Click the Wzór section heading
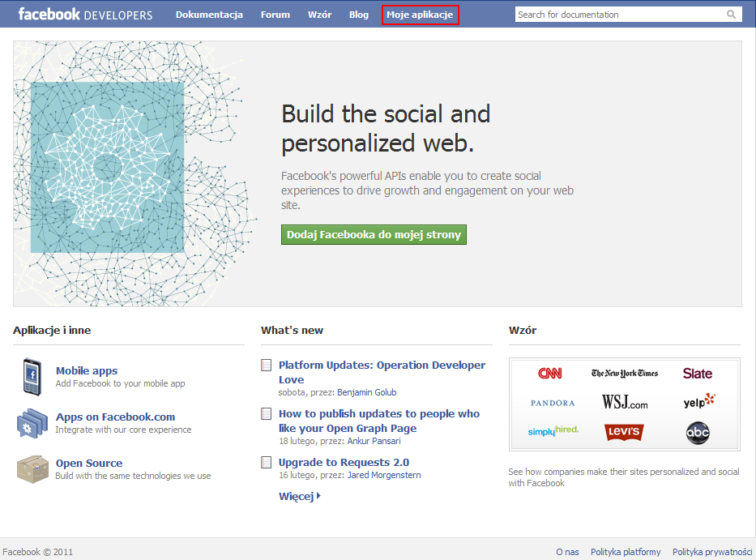The height and width of the screenshot is (560, 756). 523,331
